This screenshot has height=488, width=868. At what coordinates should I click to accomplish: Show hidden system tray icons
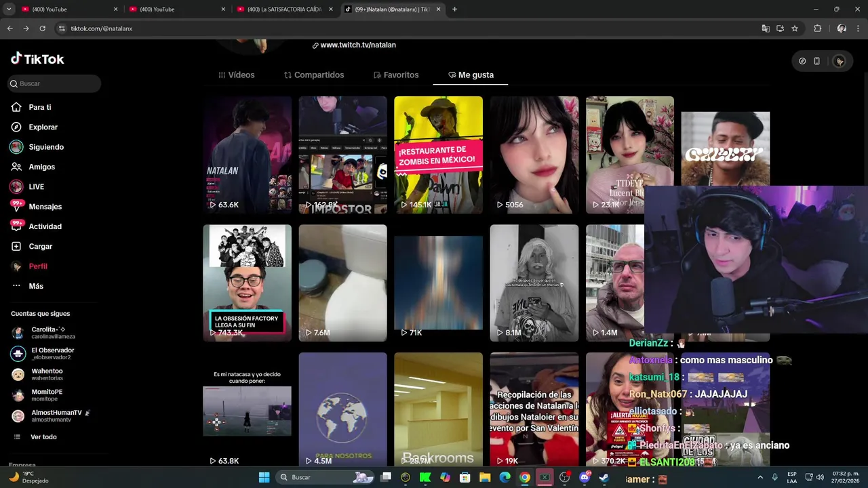(759, 477)
